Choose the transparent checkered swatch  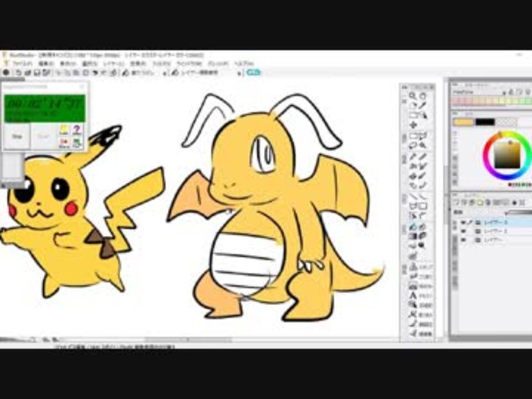coord(506,122)
